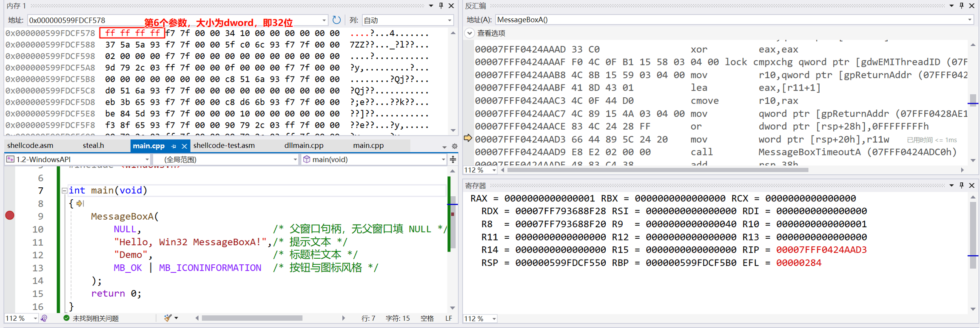This screenshot has height=328, width=980.
Task: Close the active main.cpp tab
Action: pos(184,146)
